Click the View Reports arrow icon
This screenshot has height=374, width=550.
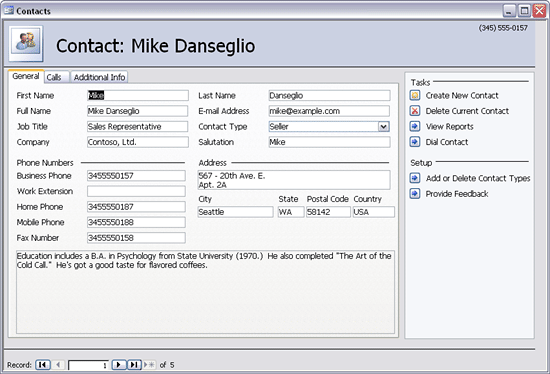[415, 126]
